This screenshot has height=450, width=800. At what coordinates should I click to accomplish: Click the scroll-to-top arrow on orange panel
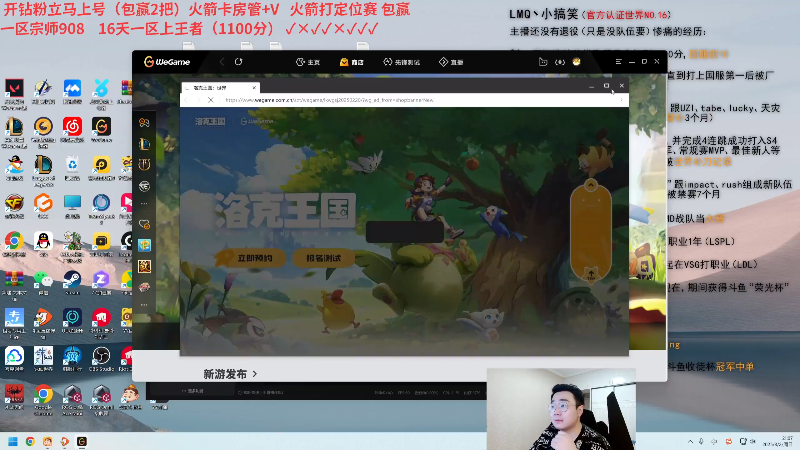click(591, 275)
